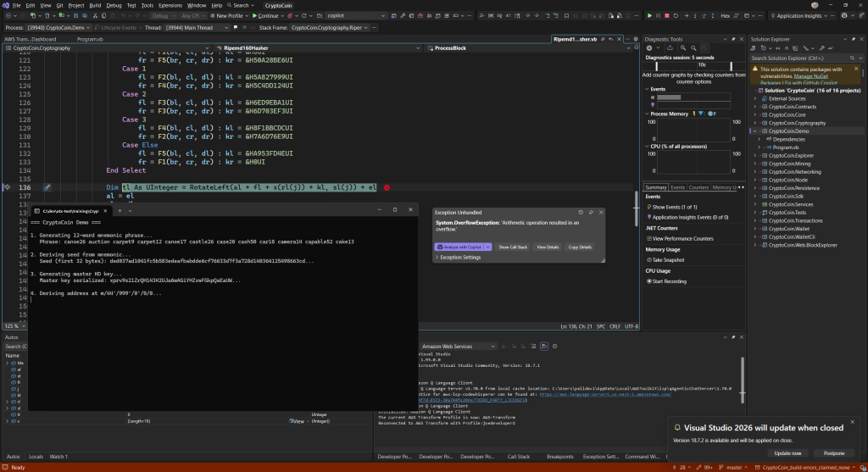
Task: Open the Call Stack tab at bottom
Action: [x=519, y=457]
